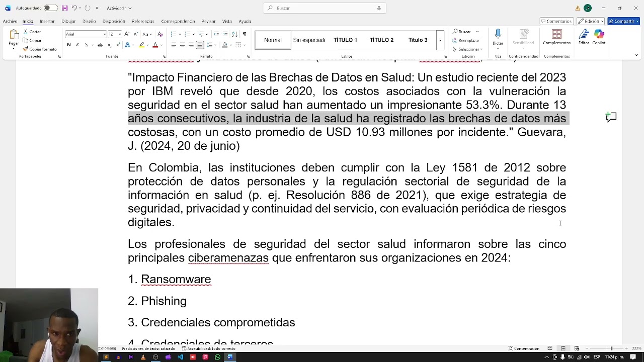Image resolution: width=644 pixels, height=362 pixels.
Task: Open Compartir share button
Action: (623, 21)
